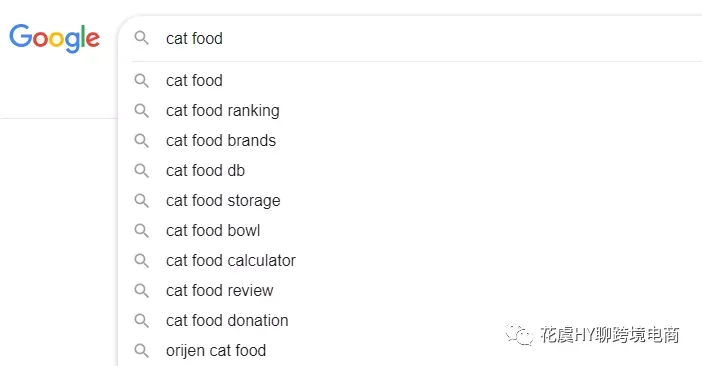702x366 pixels.
Task: Click search icon beside 'cat food brands'
Action: point(141,140)
